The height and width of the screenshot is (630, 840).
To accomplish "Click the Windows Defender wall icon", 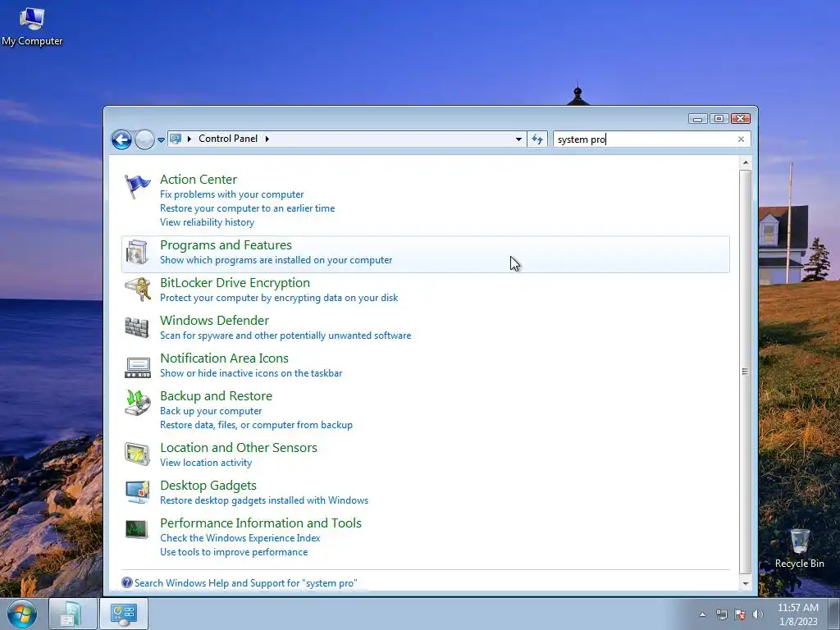I will coord(137,327).
